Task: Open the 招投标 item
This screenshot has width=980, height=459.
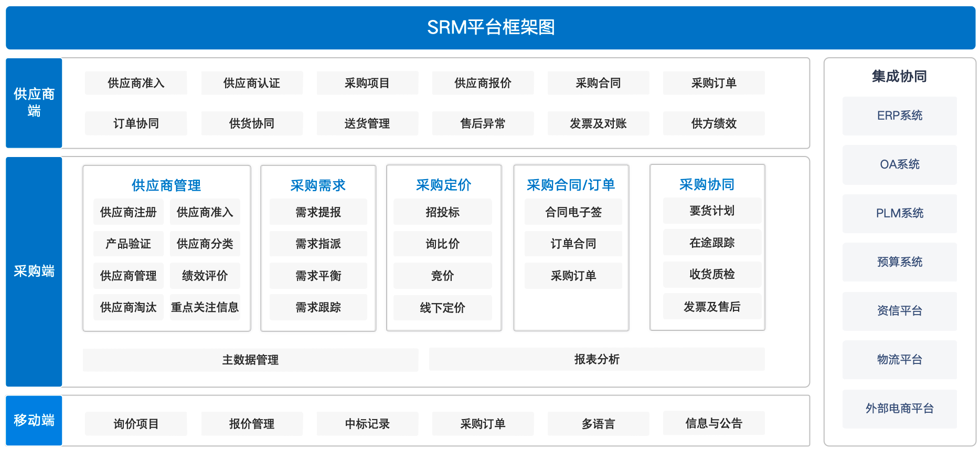Action: pos(443,212)
